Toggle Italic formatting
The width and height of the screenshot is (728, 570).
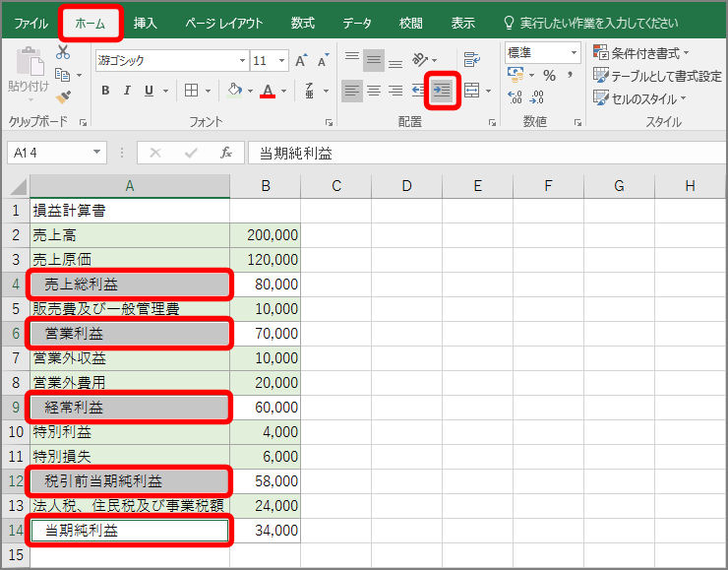pyautogui.click(x=127, y=91)
